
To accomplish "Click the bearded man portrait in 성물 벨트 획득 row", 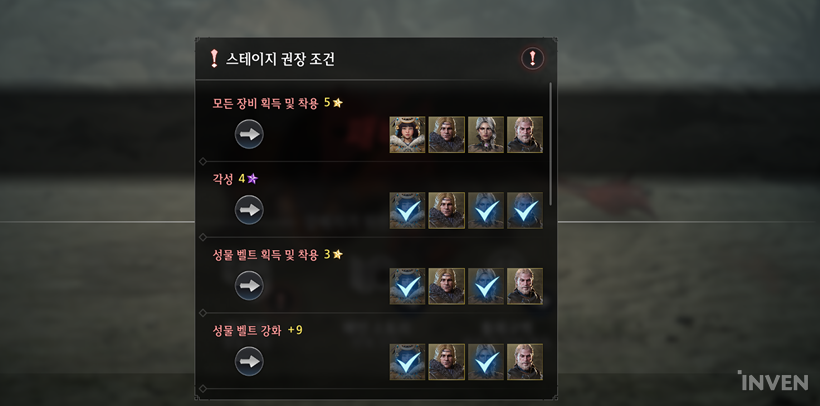I will click(x=525, y=286).
